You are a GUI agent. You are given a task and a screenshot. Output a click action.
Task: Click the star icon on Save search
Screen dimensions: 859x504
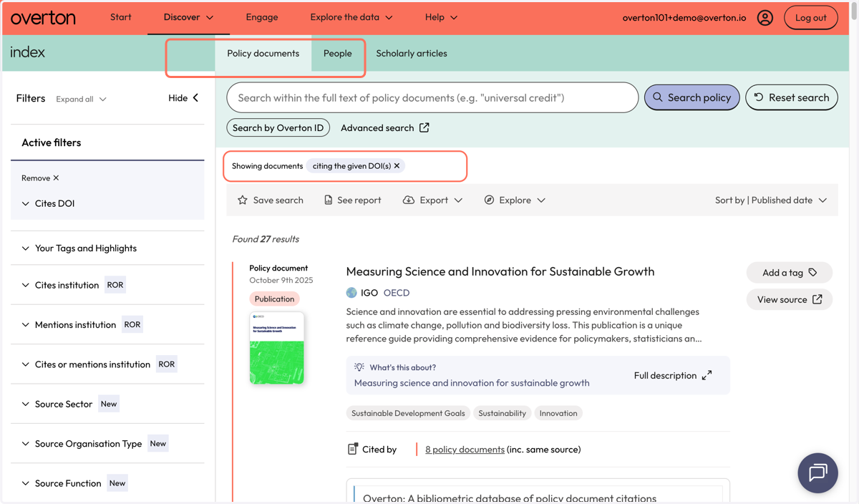coord(243,200)
